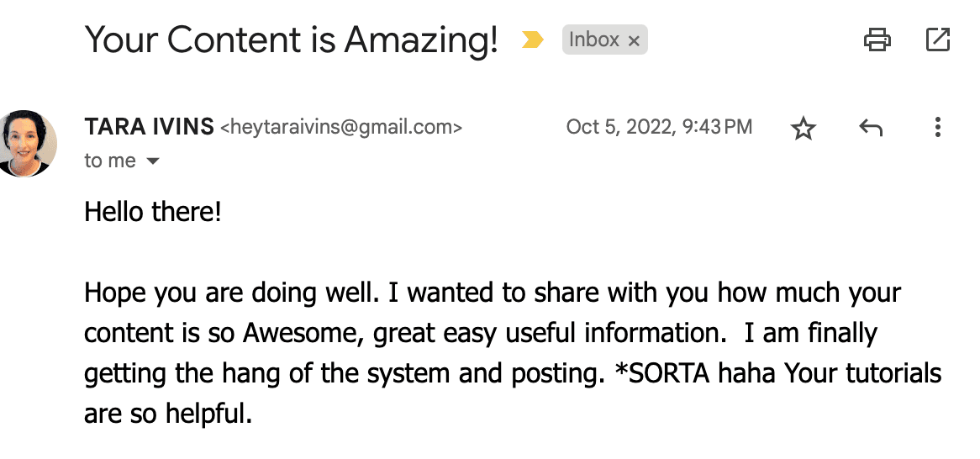Click the final line "are so helpful."
Image resolution: width=980 pixels, height=459 pixels.
tap(168, 414)
